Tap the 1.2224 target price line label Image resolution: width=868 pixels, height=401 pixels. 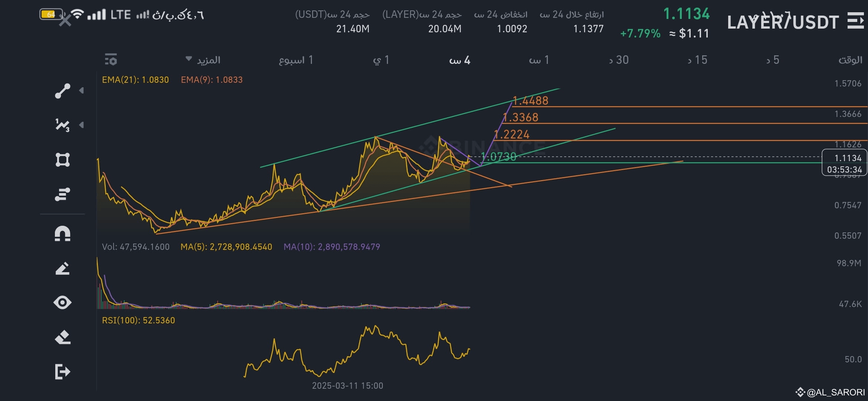point(512,134)
